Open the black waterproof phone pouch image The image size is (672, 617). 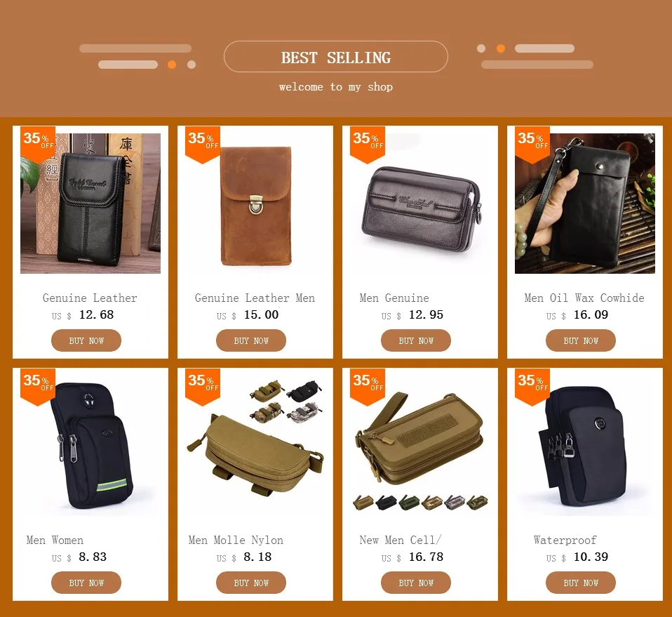[x=585, y=446]
